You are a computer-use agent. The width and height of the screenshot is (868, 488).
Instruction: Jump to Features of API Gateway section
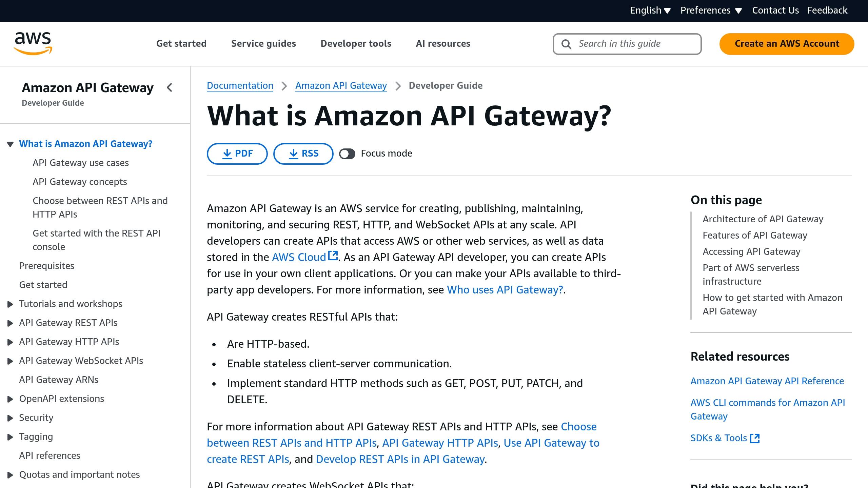point(755,236)
